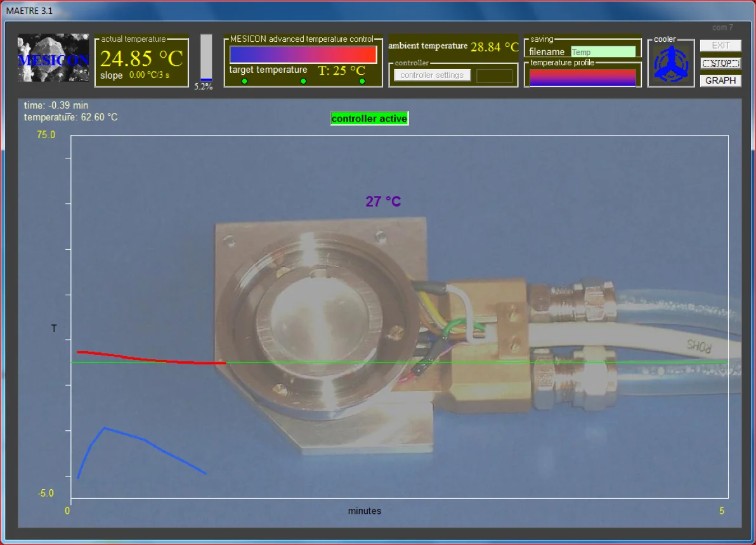Click the purple 27 °C label on graph
Viewport: 756px width, 545px height.
point(383,202)
